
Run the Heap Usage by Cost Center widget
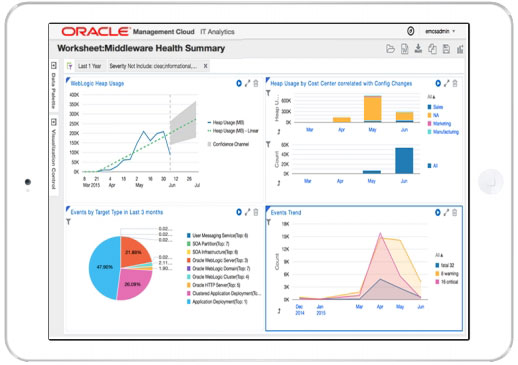pos(438,83)
